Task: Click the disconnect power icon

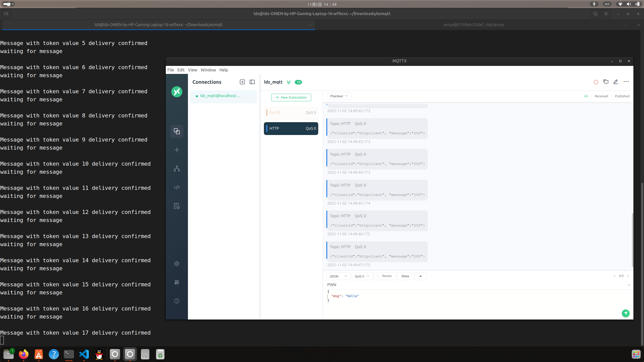Action: pos(596,82)
